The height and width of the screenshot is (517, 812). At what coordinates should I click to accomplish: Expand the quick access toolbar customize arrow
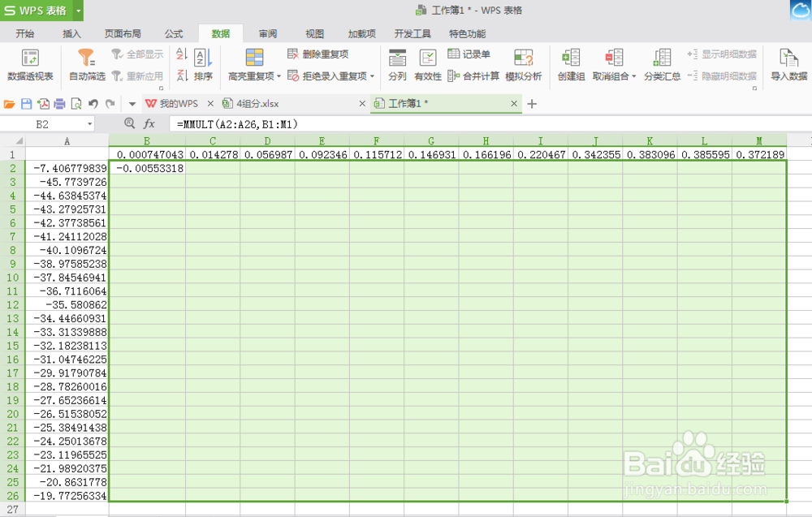[x=132, y=104]
